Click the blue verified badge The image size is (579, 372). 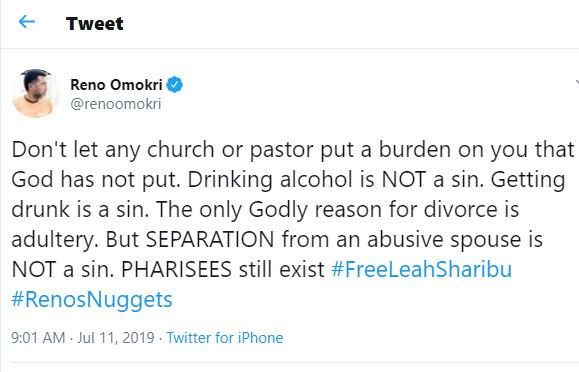[x=174, y=85]
